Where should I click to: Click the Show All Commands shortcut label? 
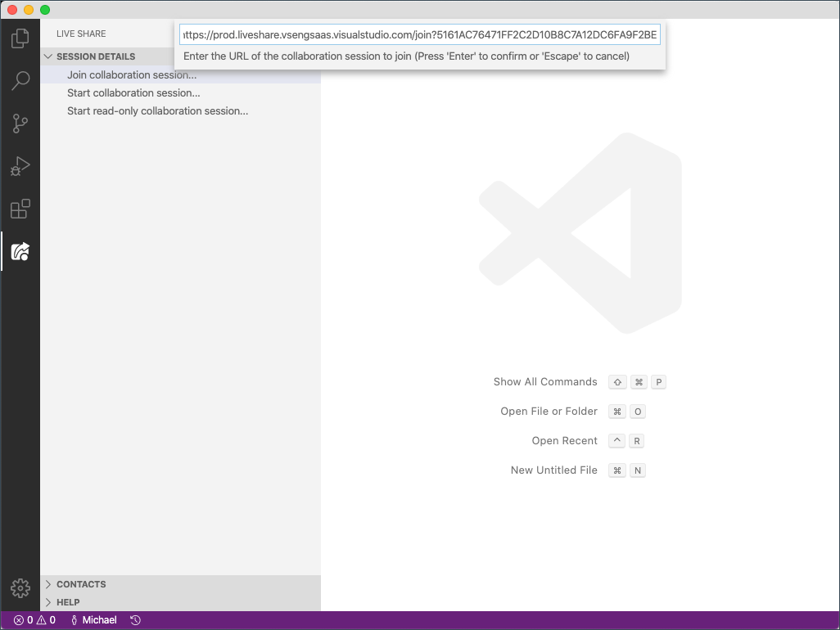tap(544, 381)
